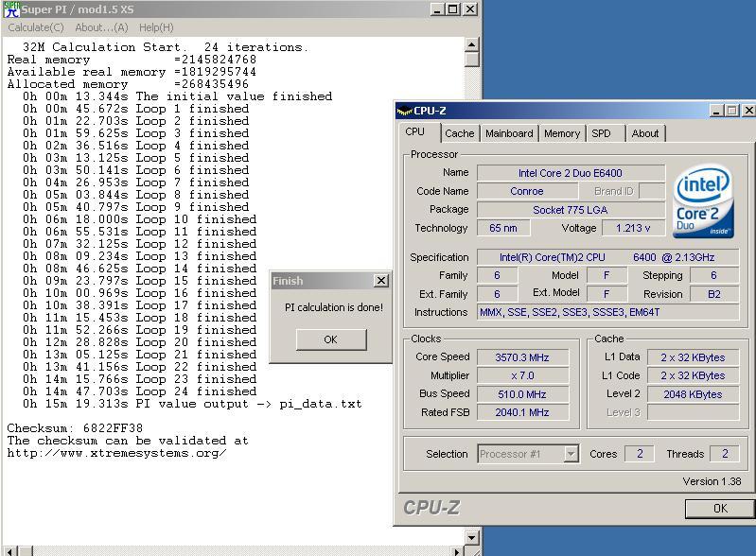Click the Code Name value 'Conroe'
Image resolution: width=756 pixels, height=556 pixels.
(x=527, y=191)
